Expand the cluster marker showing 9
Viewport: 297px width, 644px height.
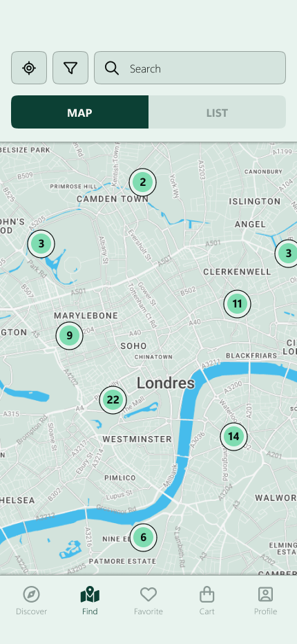70,336
